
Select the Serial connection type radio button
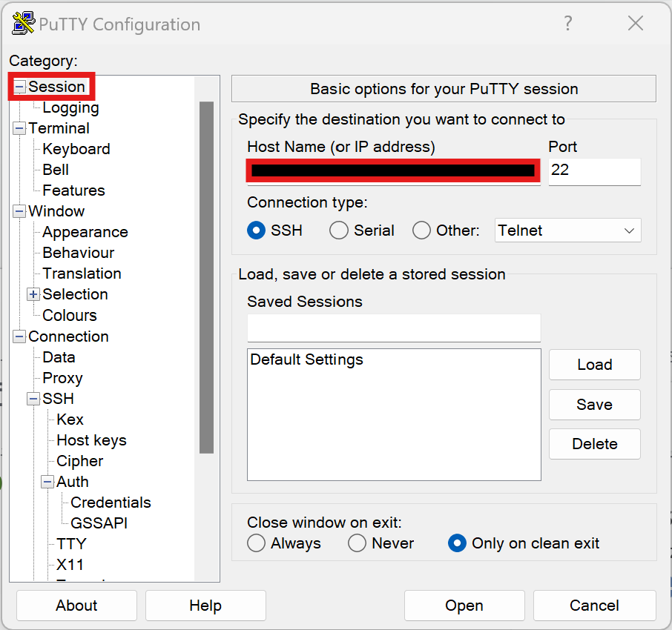tap(338, 231)
